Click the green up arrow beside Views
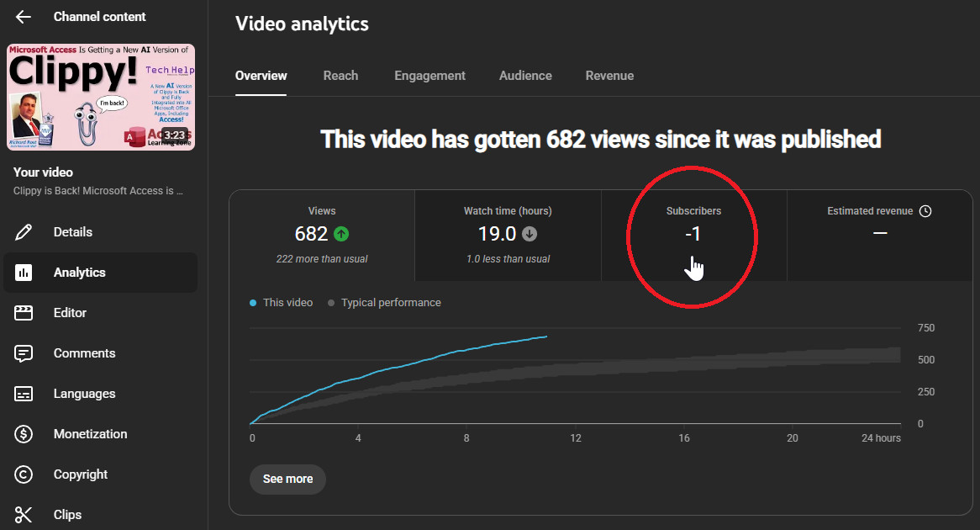This screenshot has width=980, height=530. pyautogui.click(x=341, y=234)
